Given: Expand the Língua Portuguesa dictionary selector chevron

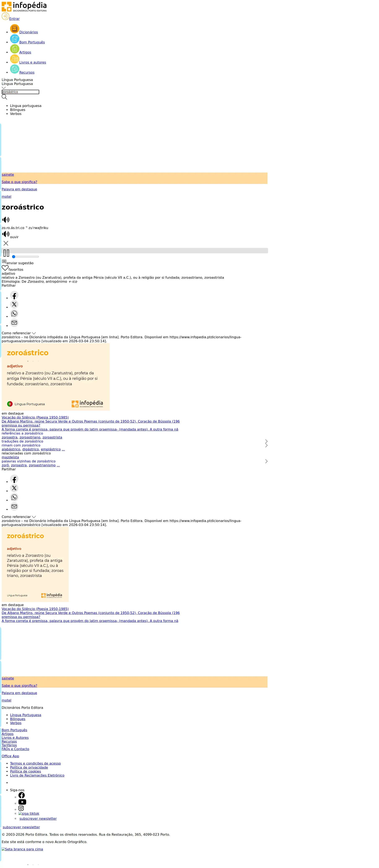Looking at the screenshot, I should click(4, 88).
